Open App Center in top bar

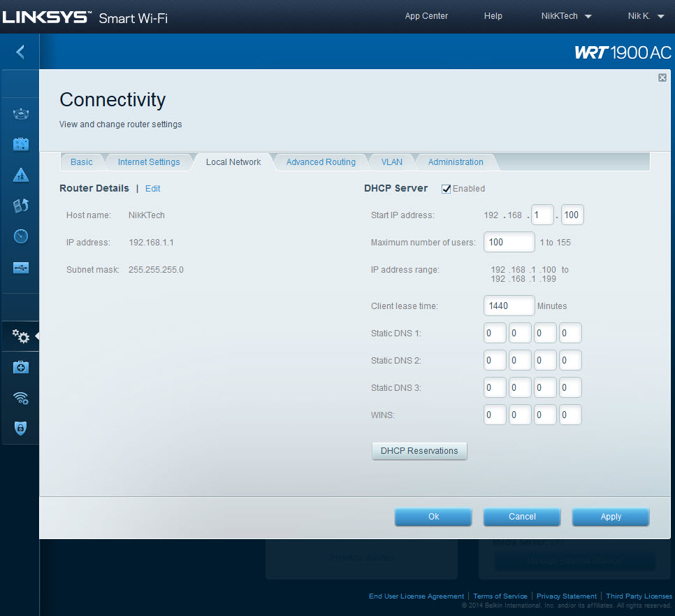click(426, 16)
